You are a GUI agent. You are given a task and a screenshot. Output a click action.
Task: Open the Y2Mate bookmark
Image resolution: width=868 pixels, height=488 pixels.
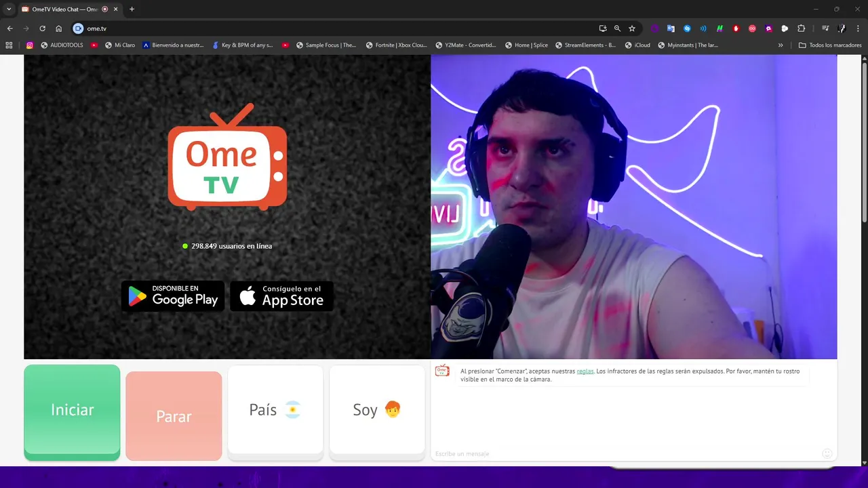coord(466,45)
